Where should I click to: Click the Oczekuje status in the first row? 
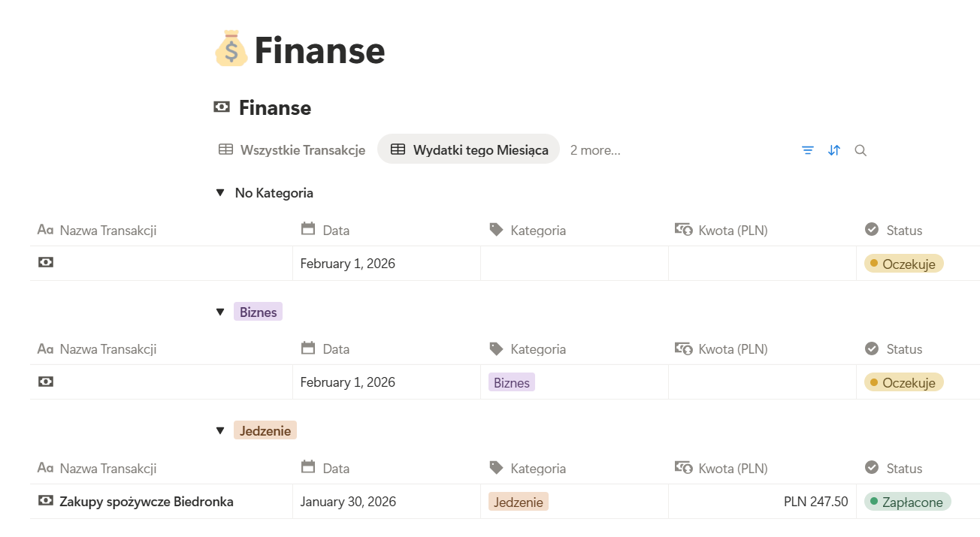pos(903,264)
